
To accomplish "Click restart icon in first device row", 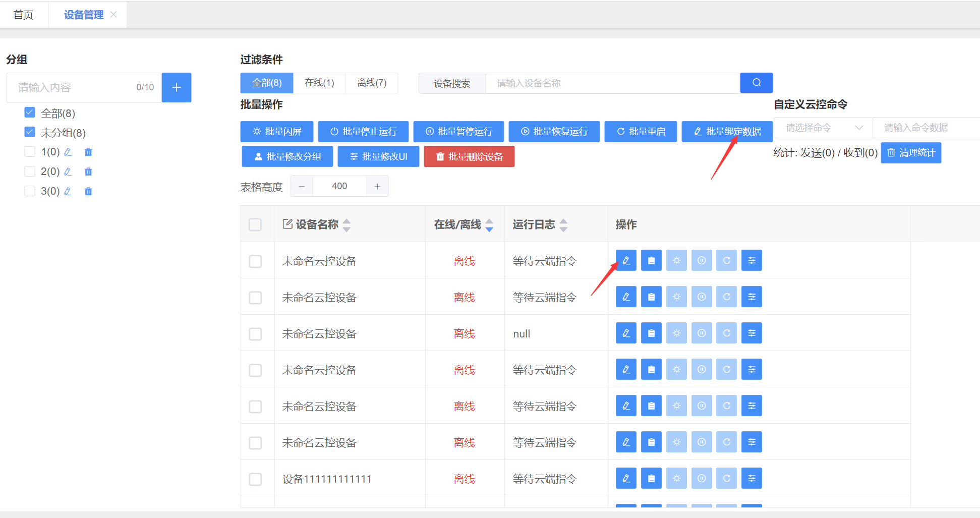I will pyautogui.click(x=727, y=260).
